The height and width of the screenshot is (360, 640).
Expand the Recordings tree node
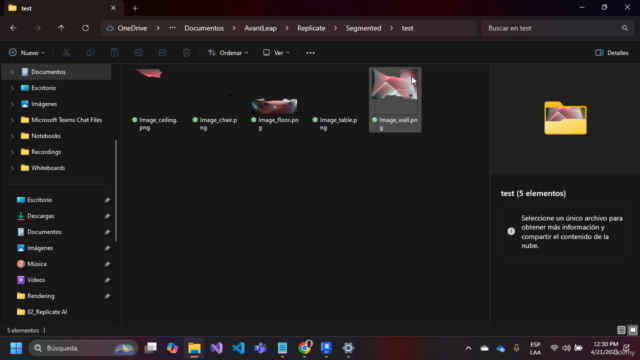12,152
